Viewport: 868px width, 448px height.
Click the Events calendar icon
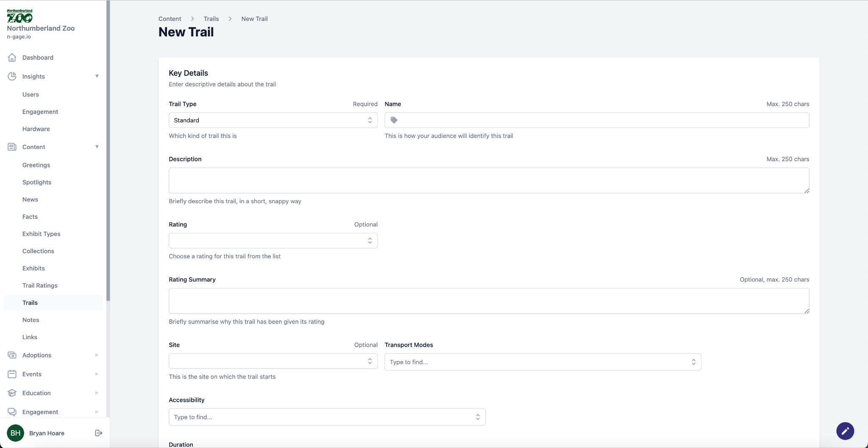point(12,374)
